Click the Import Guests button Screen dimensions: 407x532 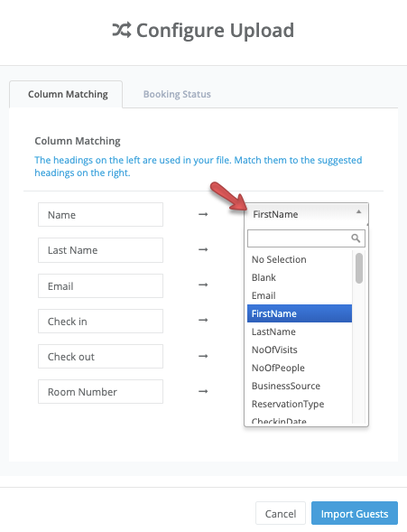coord(355,513)
